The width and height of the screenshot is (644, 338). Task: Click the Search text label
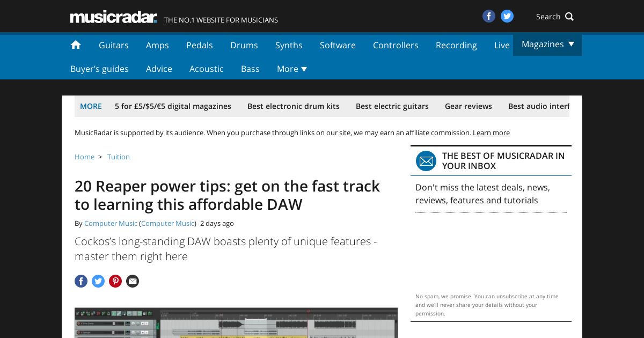[x=548, y=17]
